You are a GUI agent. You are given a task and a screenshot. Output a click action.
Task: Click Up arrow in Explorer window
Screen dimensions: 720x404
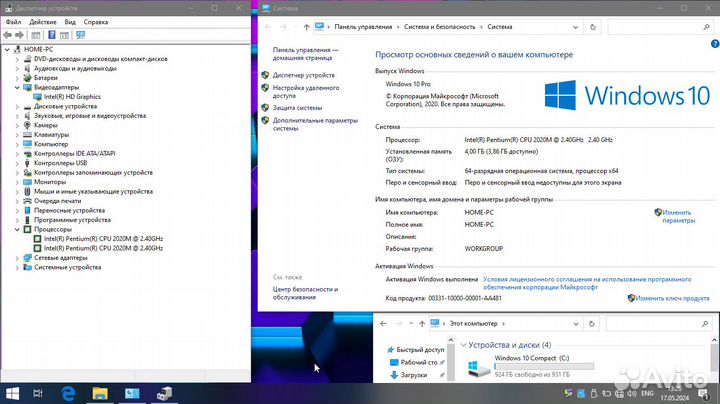tap(422, 324)
